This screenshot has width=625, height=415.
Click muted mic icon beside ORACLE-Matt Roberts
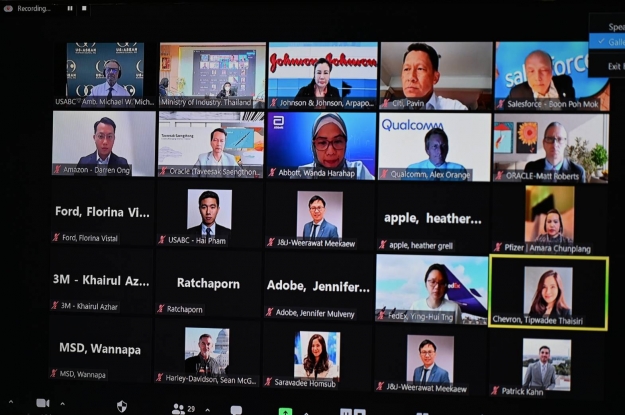499,176
